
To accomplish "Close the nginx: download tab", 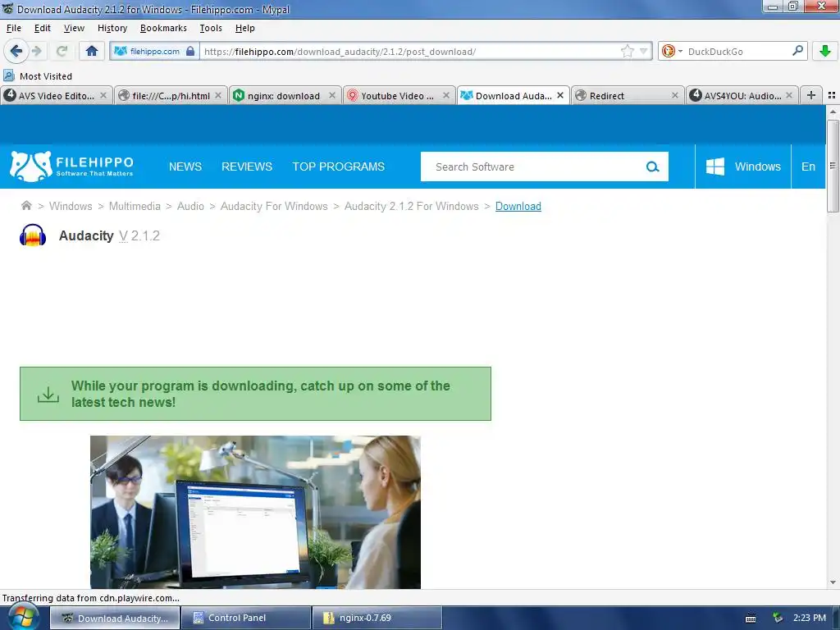I will [x=332, y=95].
